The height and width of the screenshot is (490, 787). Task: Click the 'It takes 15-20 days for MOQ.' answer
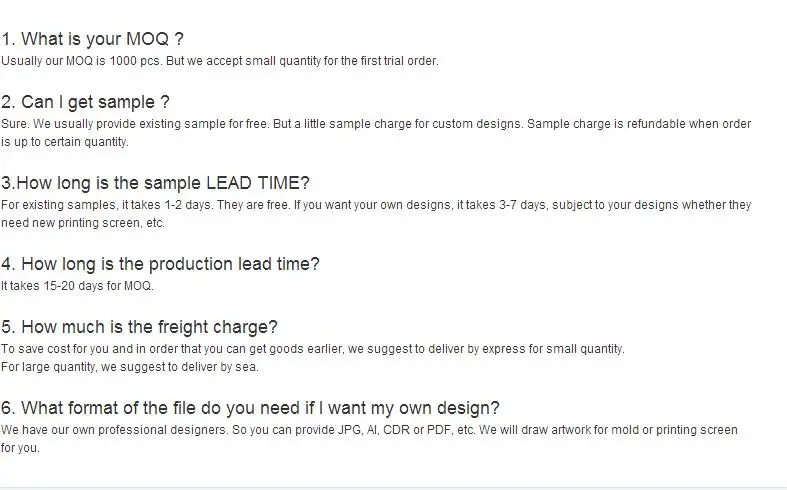pos(77,286)
